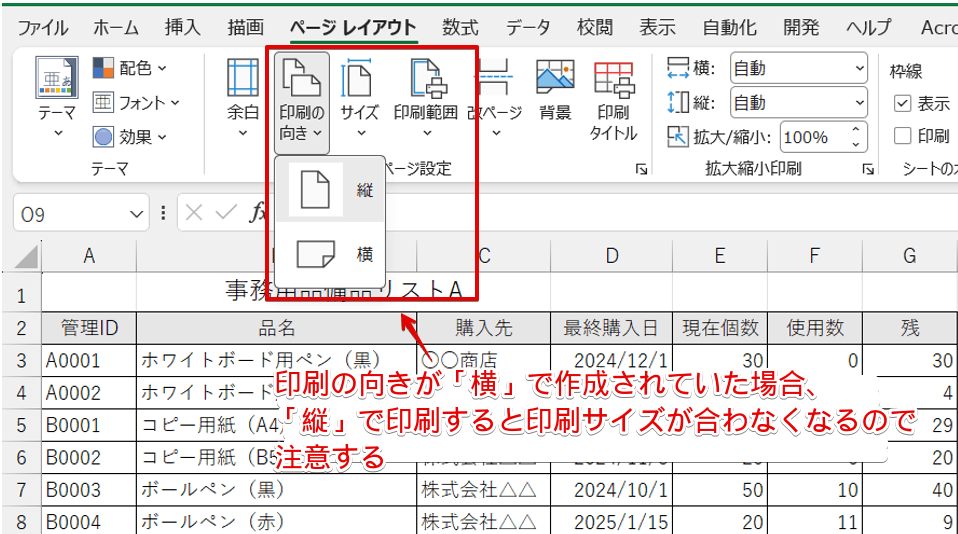The height and width of the screenshot is (534, 958).
Task: Open the テーマ (Themes) gallery button
Action: click(x=57, y=98)
